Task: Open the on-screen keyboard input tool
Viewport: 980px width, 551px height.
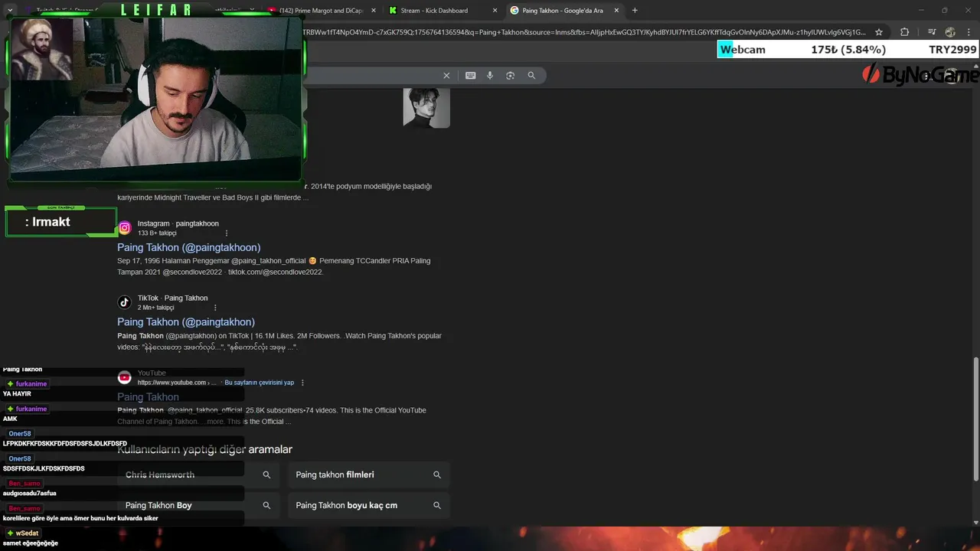Action: (470, 76)
